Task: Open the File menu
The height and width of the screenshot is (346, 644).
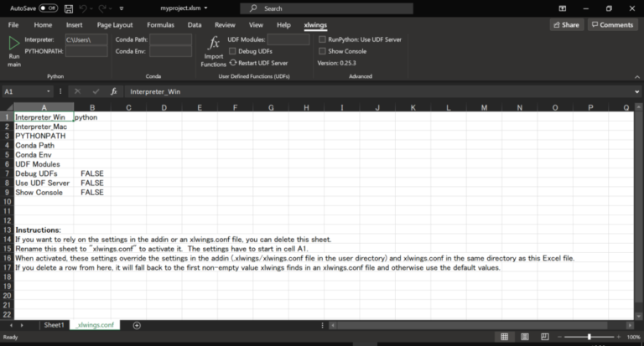Action: click(13, 24)
